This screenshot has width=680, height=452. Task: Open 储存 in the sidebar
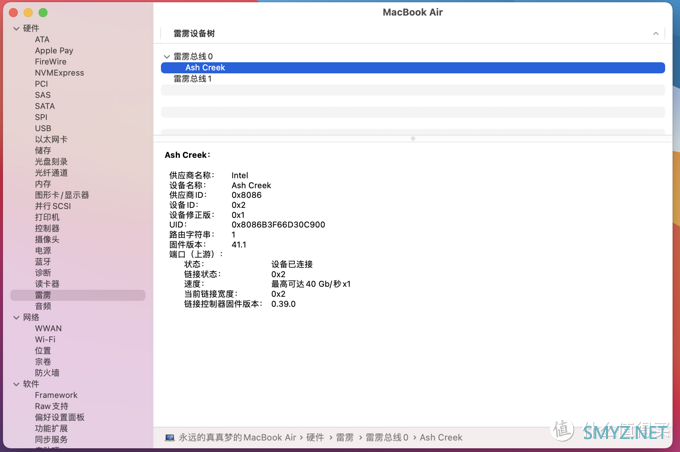43,151
